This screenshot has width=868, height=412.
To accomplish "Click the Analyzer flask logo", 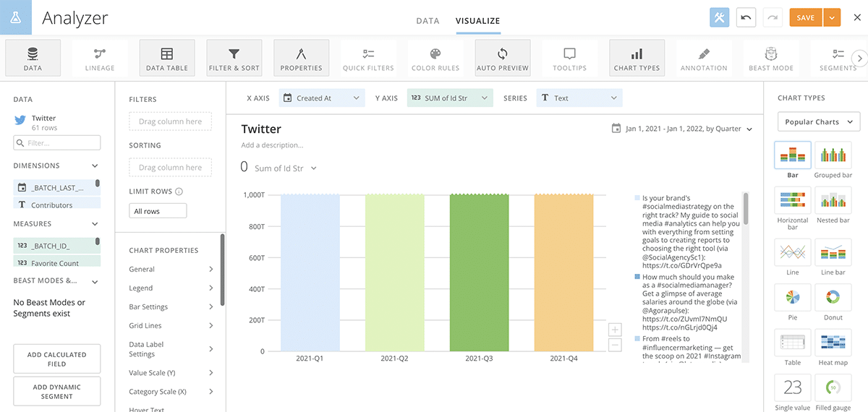I will point(15,17).
